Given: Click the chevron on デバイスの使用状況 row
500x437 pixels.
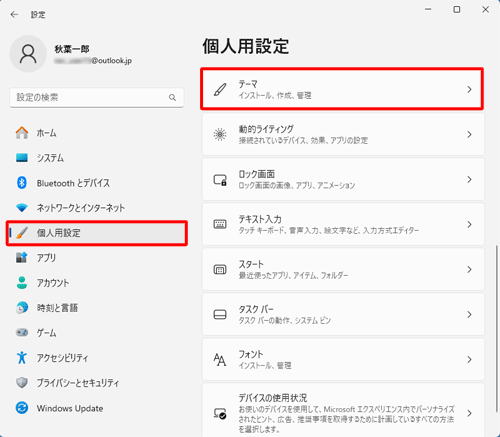Looking at the screenshot, I should pyautogui.click(x=469, y=413).
